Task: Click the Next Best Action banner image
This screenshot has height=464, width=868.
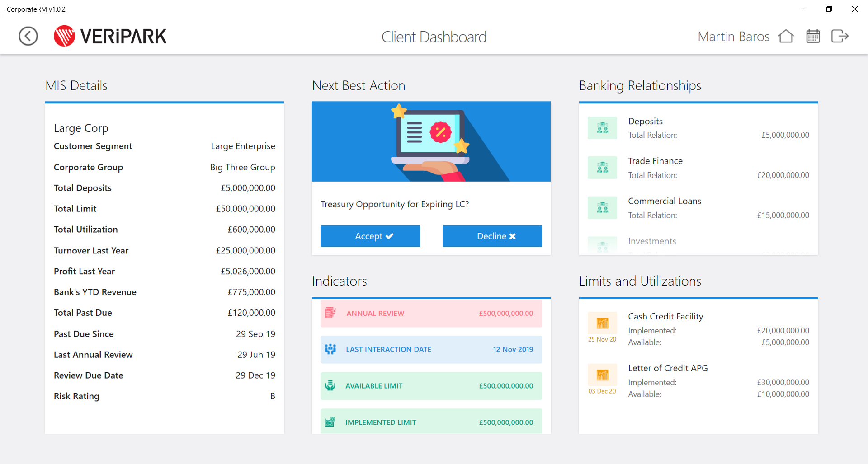Action: click(x=431, y=141)
